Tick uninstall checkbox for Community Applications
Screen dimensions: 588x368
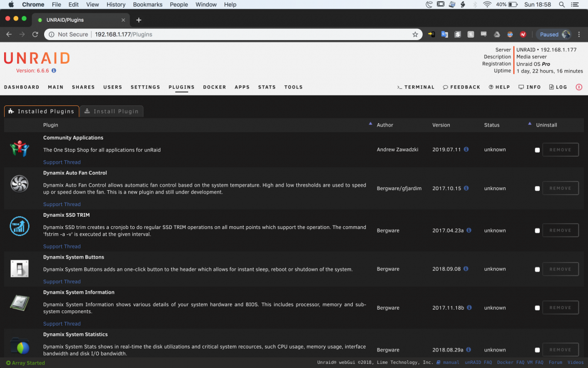click(x=537, y=150)
